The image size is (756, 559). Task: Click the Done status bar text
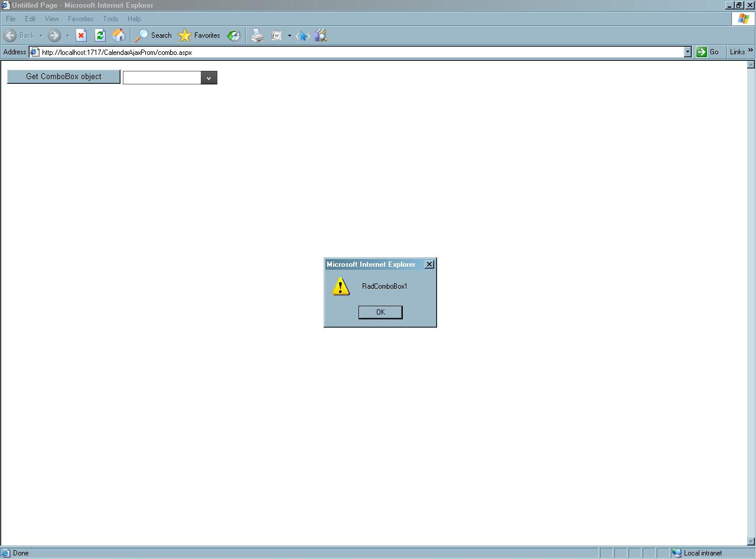21,553
